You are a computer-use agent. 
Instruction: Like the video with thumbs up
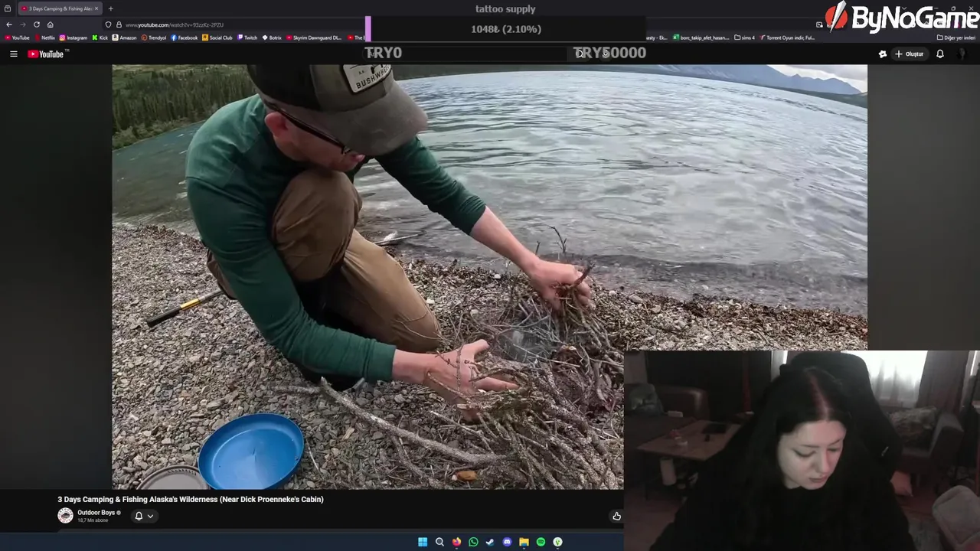pos(616,517)
